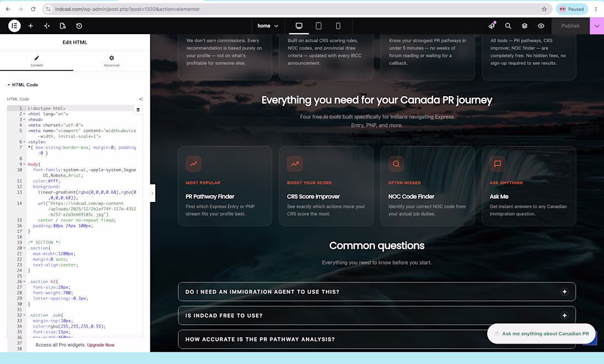Open What's New megaphone notifications
The image size is (604, 364).
tap(492, 26)
